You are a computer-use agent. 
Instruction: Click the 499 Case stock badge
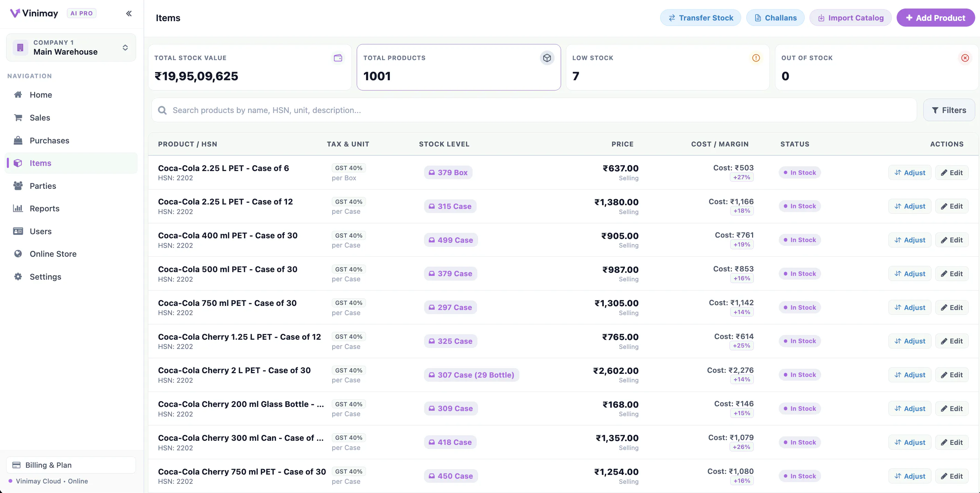pos(451,240)
